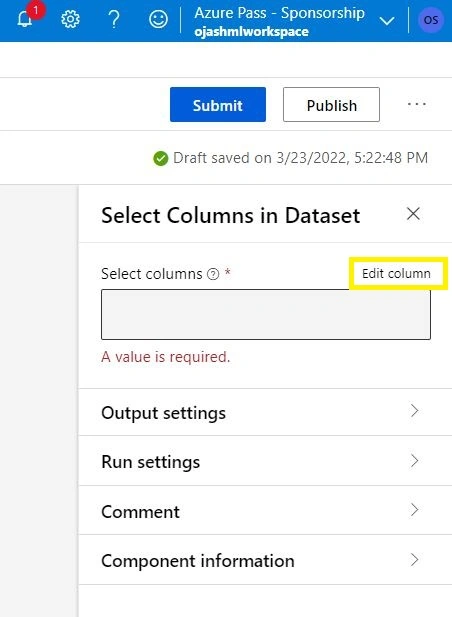Click the empty Select columns field
452x617 pixels.
coord(266,314)
